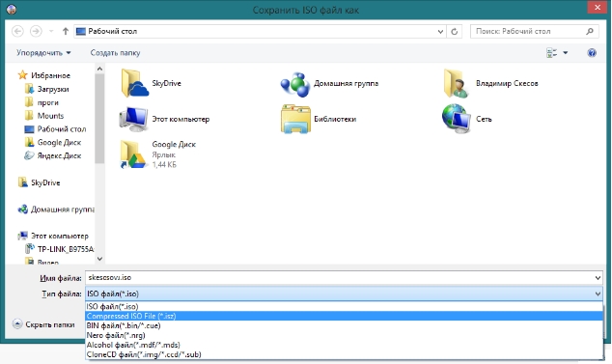Click the refresh icon beside address bar
This screenshot has width=612, height=364.
[x=455, y=32]
